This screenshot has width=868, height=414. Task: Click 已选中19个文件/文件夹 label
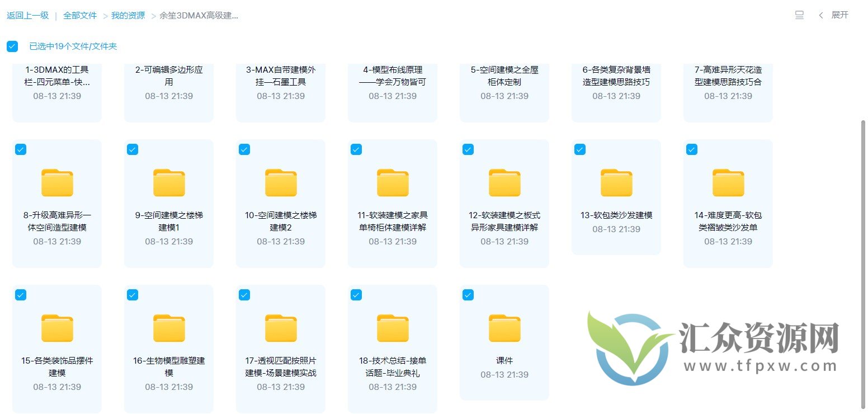[x=73, y=46]
